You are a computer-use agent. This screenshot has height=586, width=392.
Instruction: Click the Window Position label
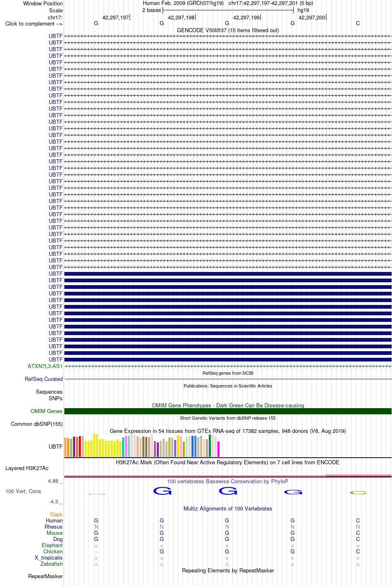pyautogui.click(x=43, y=3)
